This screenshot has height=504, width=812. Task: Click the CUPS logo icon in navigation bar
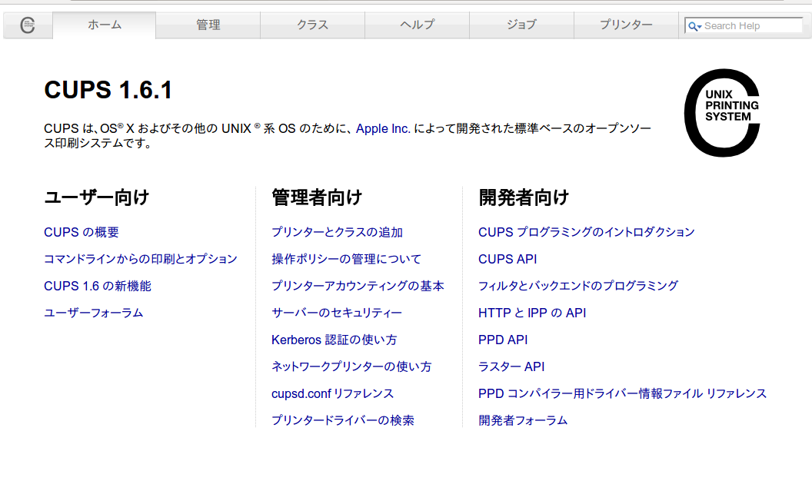point(28,25)
